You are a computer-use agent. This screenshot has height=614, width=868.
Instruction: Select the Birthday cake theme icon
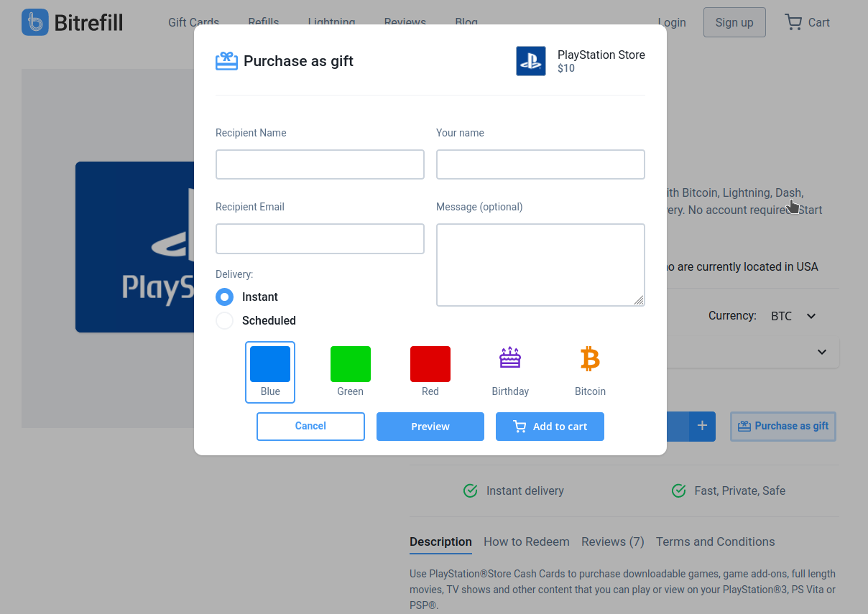[x=510, y=358]
